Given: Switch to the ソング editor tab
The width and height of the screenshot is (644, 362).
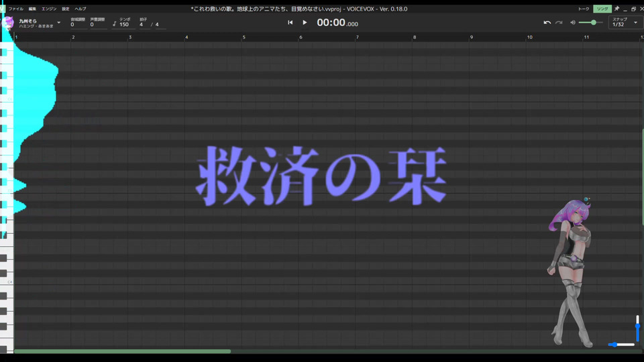Looking at the screenshot, I should 602,9.
